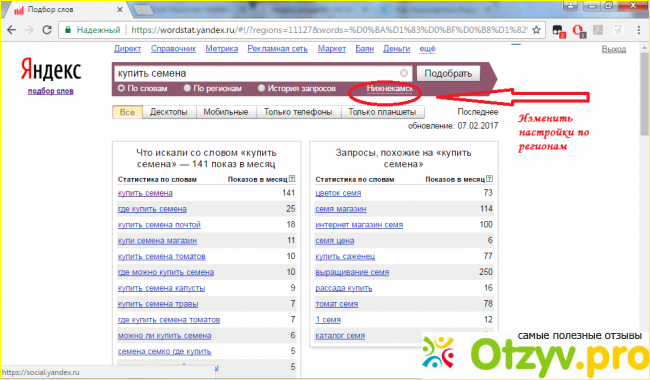This screenshot has height=380, width=650.
Task: Click the browser back arrow
Action: point(11,30)
